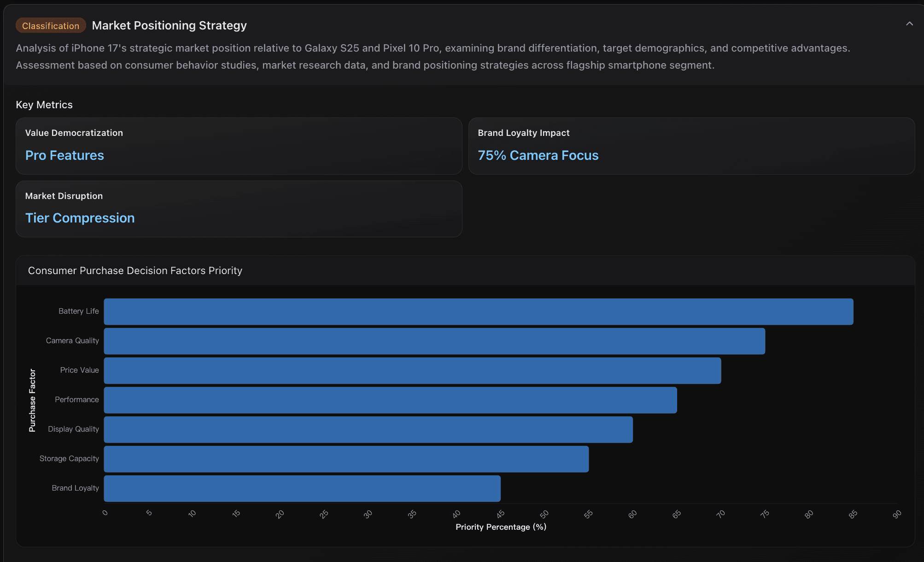The height and width of the screenshot is (562, 924).
Task: Click the Tier Compression value
Action: [80, 218]
